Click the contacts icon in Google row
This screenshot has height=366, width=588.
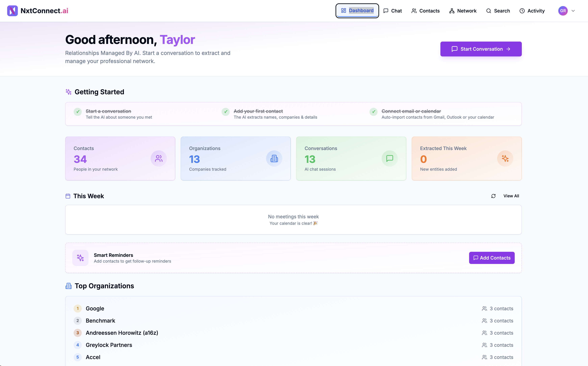click(x=484, y=309)
